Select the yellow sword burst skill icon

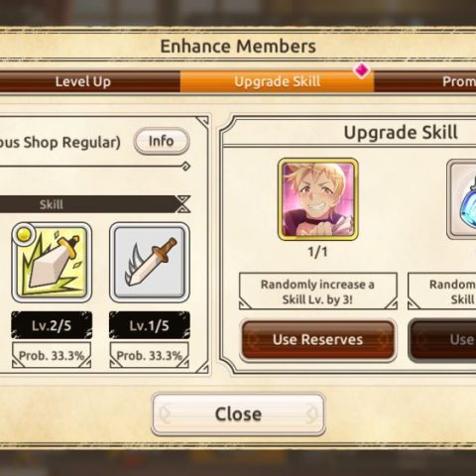[52, 263]
